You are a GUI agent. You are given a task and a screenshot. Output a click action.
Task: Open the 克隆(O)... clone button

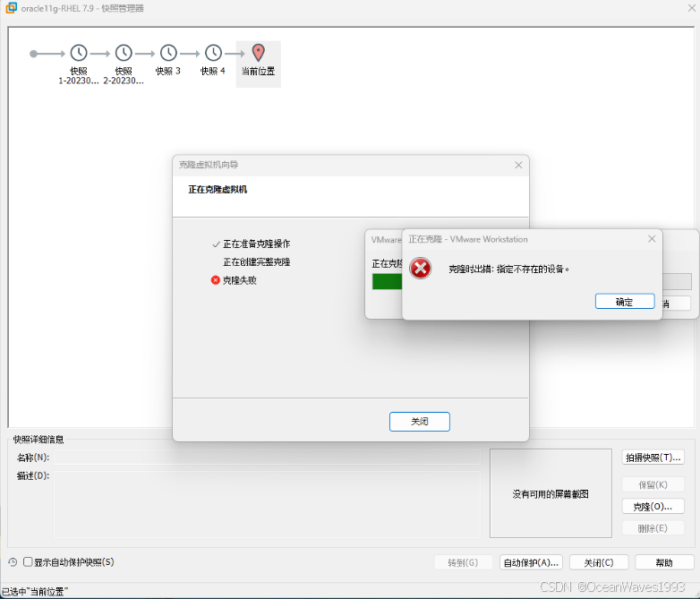pyautogui.click(x=653, y=507)
